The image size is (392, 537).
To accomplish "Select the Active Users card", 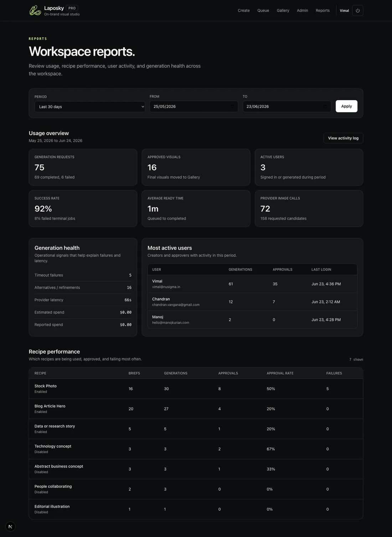I will (309, 167).
